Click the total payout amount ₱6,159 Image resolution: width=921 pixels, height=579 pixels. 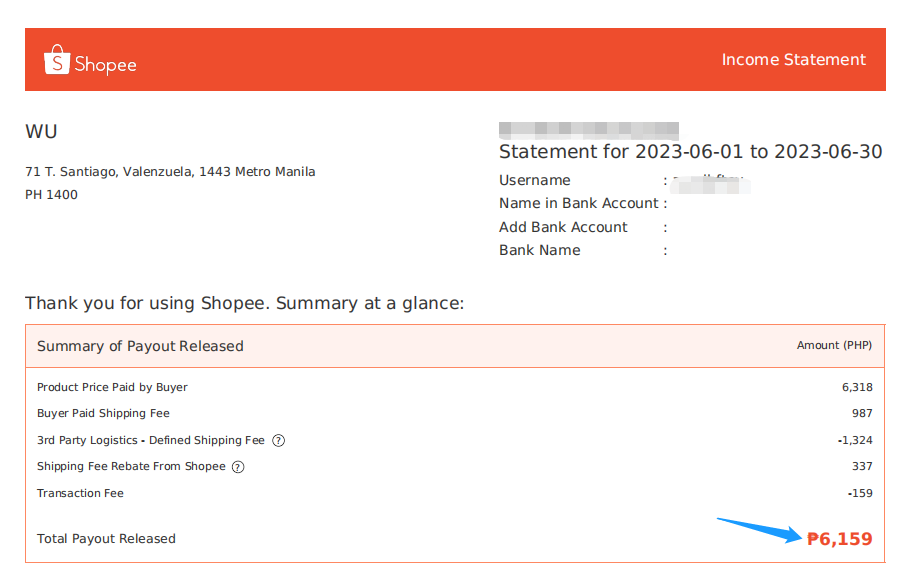tap(839, 538)
